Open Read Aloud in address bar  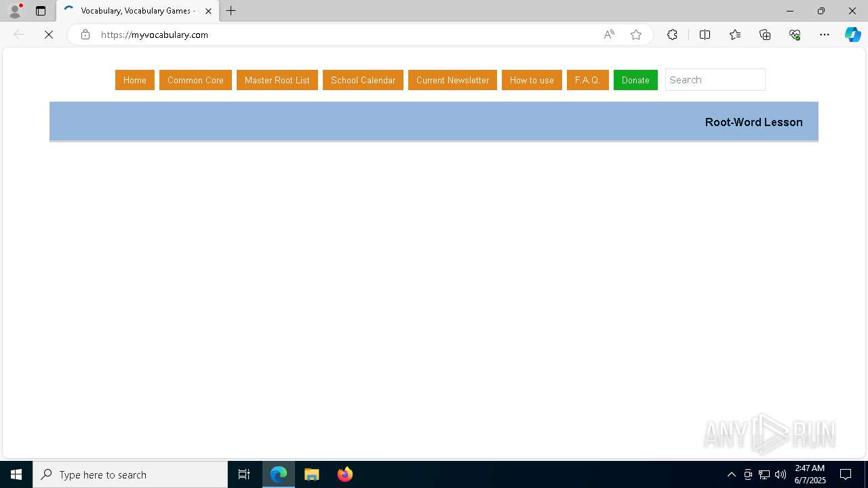[x=609, y=35]
